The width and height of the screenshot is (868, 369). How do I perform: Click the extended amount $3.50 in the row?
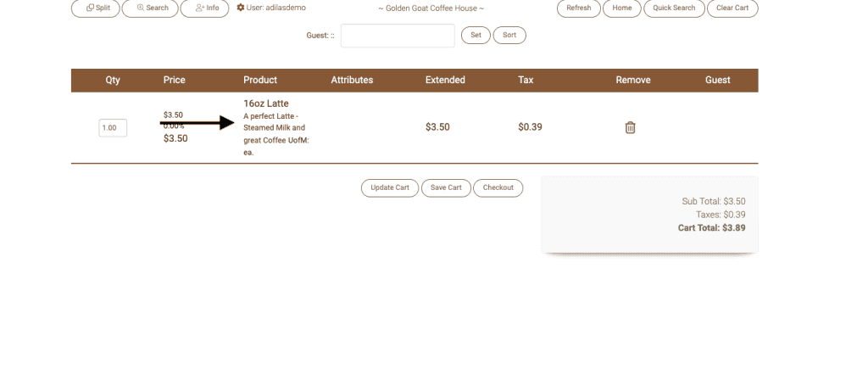click(437, 127)
